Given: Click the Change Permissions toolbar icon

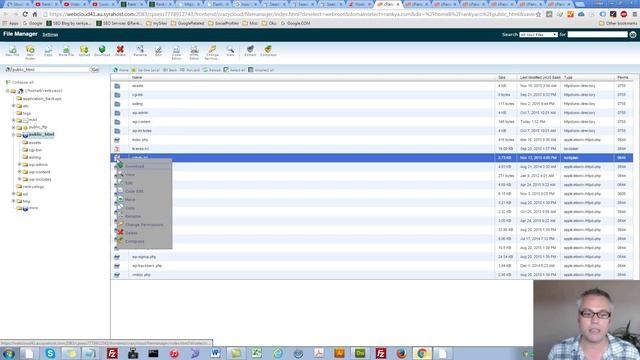Looking at the screenshot, I should pyautogui.click(x=212, y=53).
